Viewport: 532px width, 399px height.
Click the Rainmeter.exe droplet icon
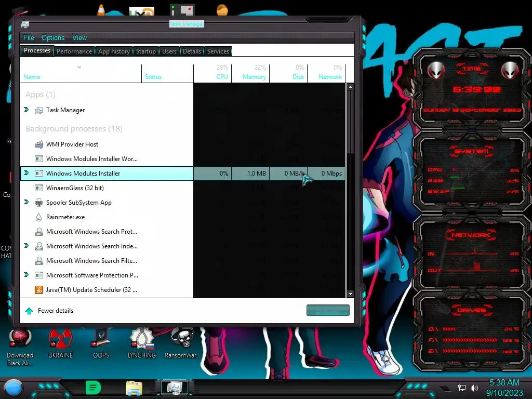point(39,217)
